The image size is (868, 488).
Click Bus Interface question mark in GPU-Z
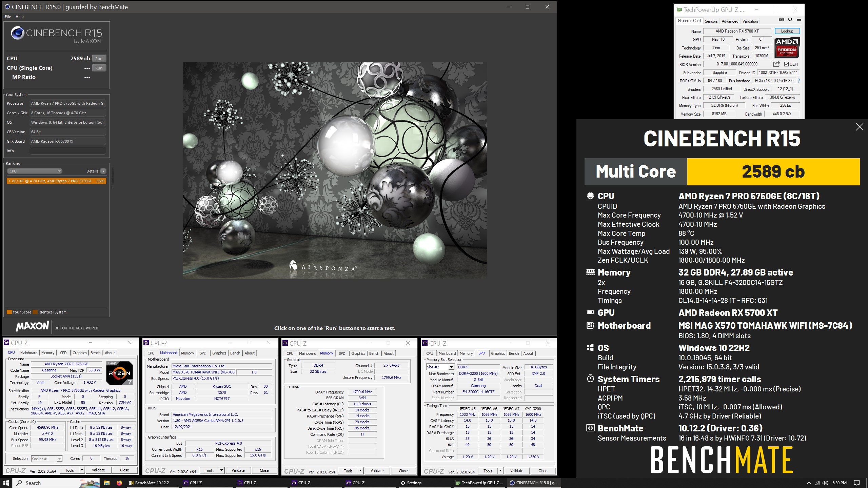[799, 81]
